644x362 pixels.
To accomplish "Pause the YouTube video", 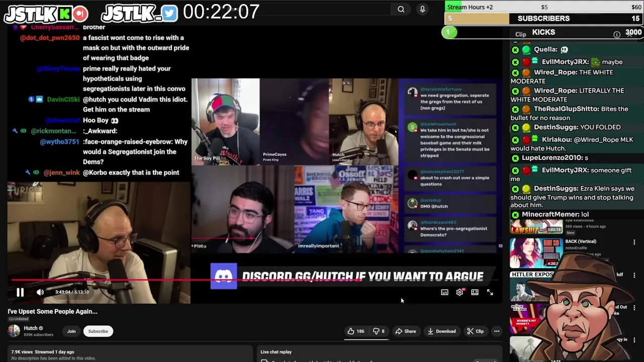I will (20, 292).
